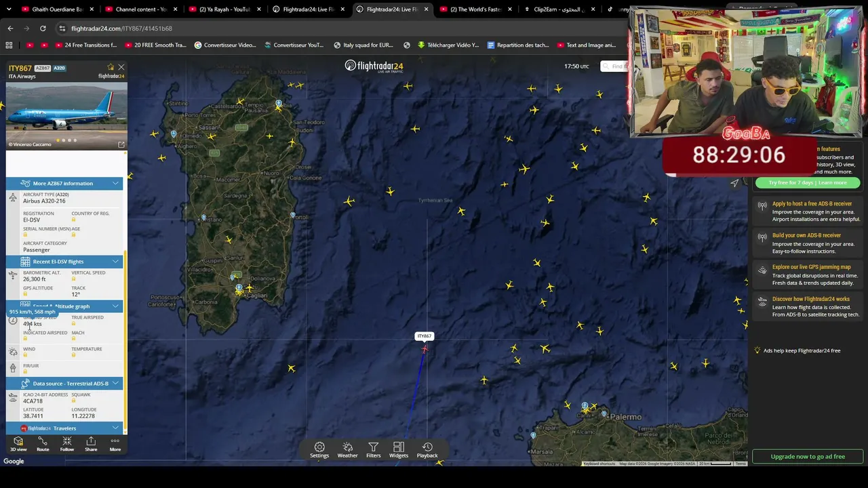
Task: Open the browser apps grid
Action: point(9,45)
